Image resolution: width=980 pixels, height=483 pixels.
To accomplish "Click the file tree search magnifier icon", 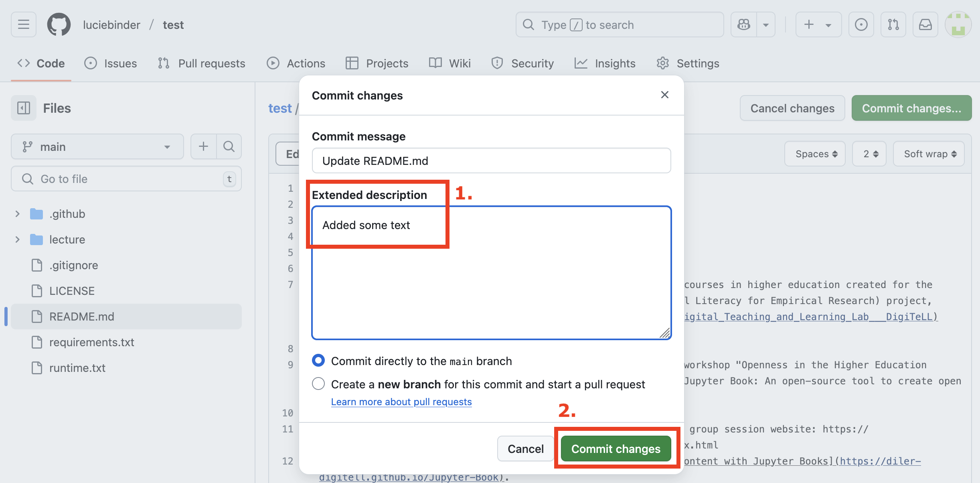I will click(x=229, y=146).
